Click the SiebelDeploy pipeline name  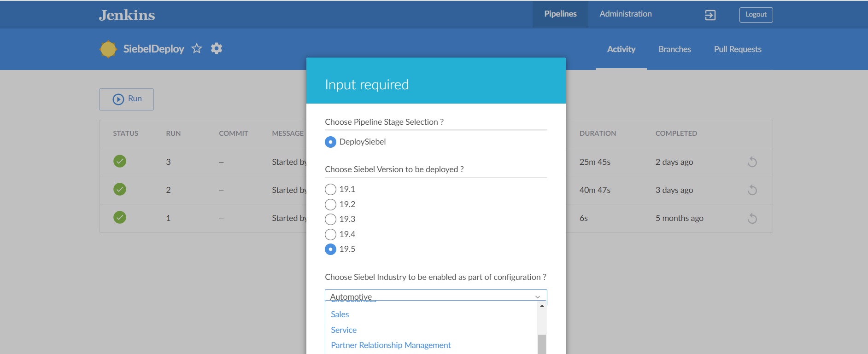(x=154, y=49)
